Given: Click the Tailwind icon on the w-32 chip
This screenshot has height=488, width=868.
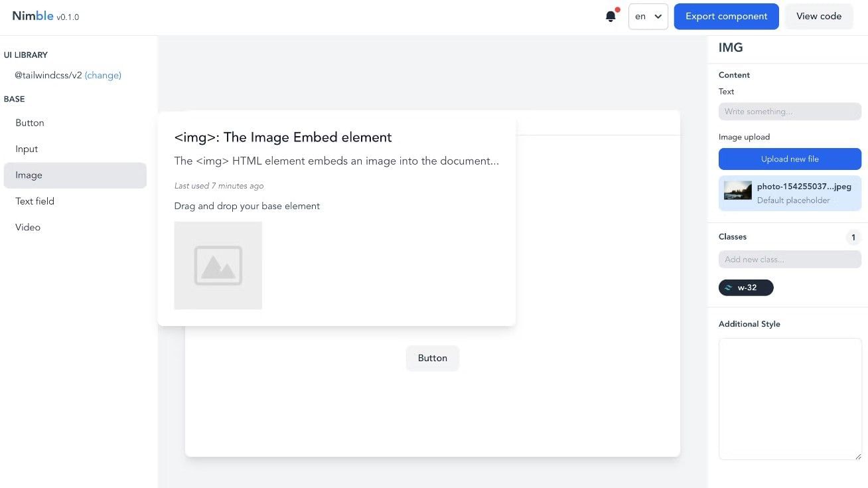Looking at the screenshot, I should 729,287.
